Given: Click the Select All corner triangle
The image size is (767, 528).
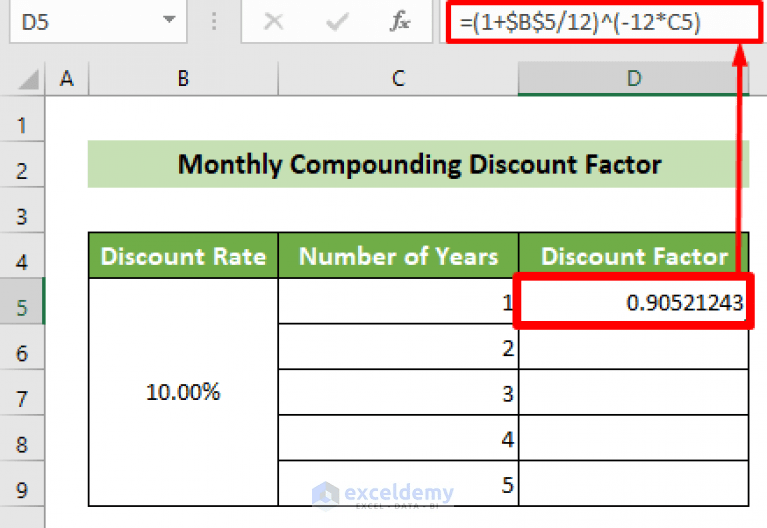Looking at the screenshot, I should point(28,80).
